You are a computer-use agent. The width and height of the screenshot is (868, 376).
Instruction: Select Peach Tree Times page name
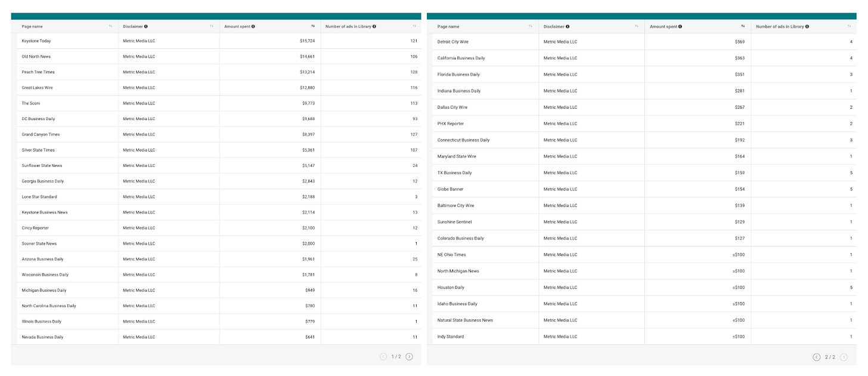click(38, 72)
